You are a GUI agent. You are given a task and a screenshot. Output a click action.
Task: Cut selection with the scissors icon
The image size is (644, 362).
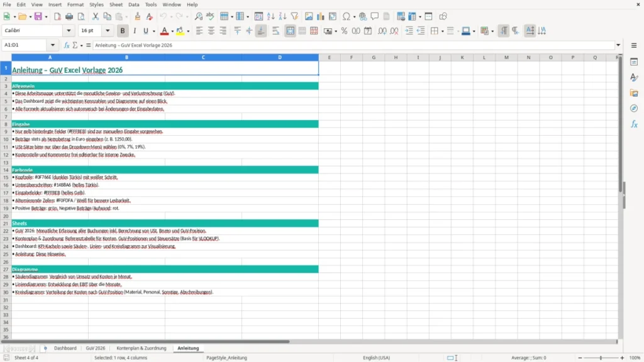pyautogui.click(x=96, y=16)
